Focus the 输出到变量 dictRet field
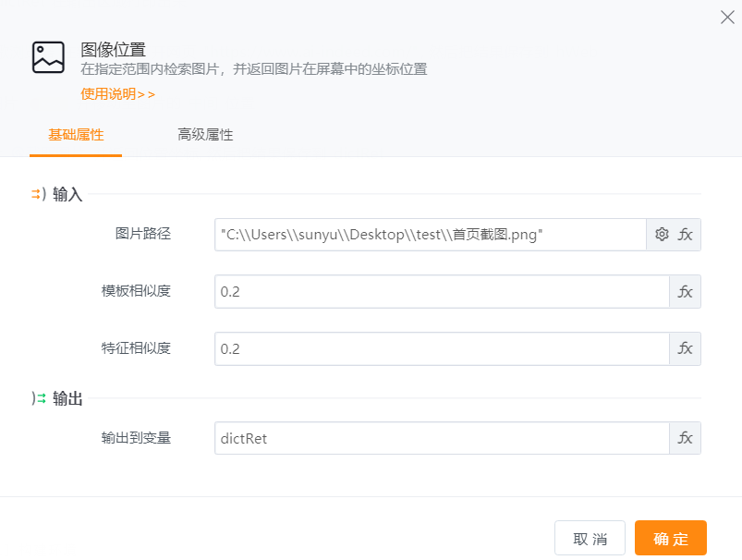 click(441, 439)
